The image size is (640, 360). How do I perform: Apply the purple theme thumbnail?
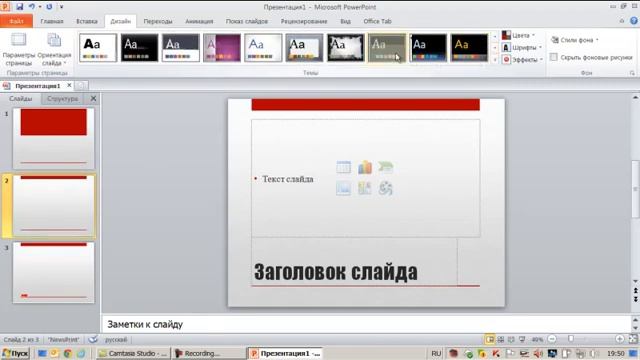click(222, 48)
